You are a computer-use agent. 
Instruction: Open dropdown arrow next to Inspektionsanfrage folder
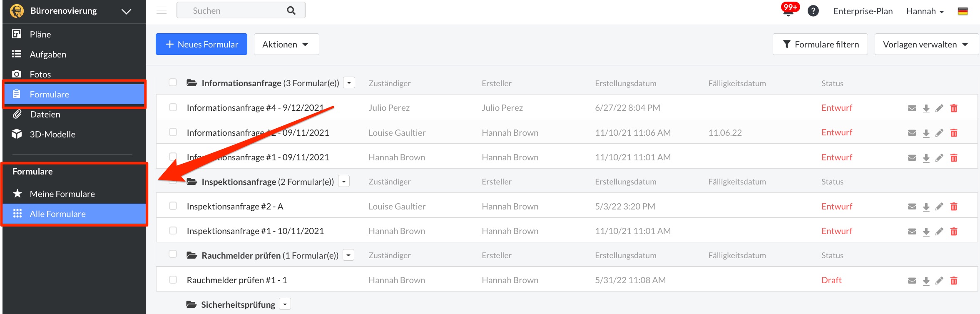[x=343, y=182]
